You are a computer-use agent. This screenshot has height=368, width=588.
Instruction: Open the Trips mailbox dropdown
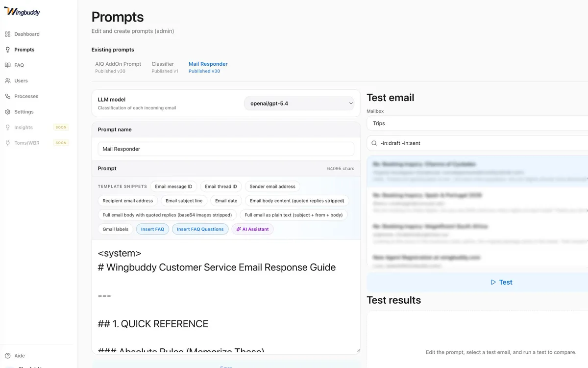[x=477, y=123]
